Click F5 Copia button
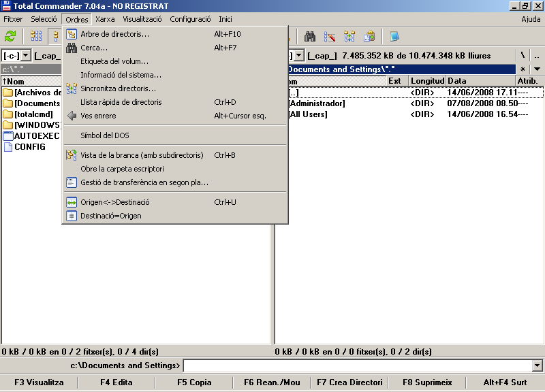 194,382
